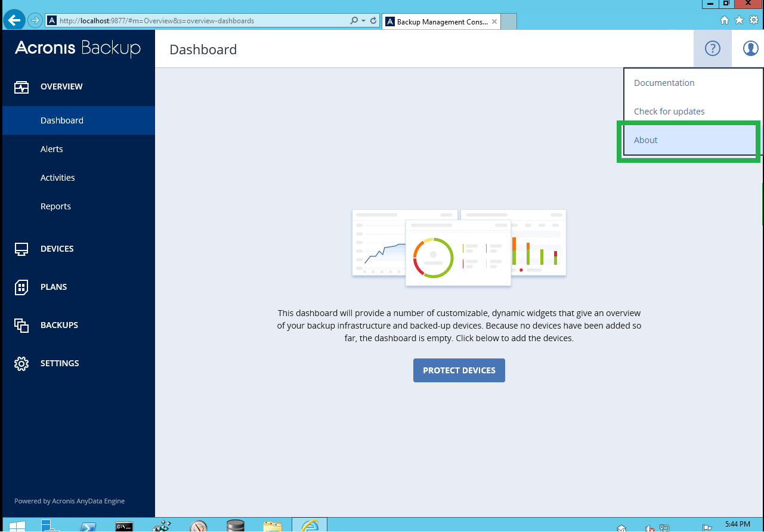The width and height of the screenshot is (764, 532).
Task: Open About from help menu
Action: pyautogui.click(x=689, y=140)
